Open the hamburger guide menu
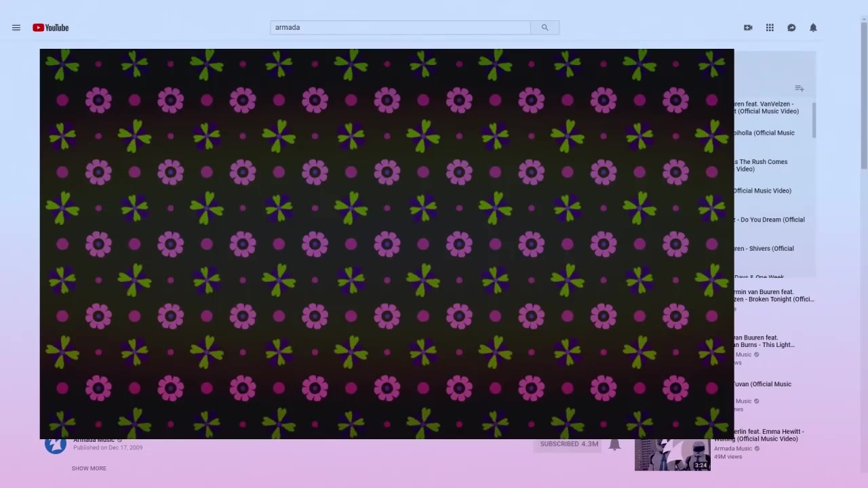 [x=16, y=28]
